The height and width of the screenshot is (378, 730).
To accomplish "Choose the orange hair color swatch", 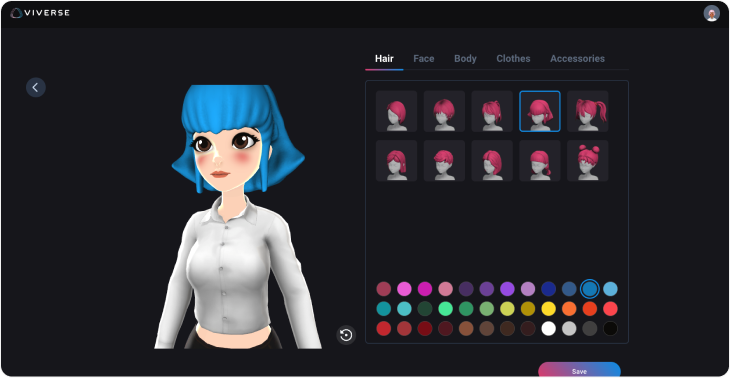I will pyautogui.click(x=569, y=309).
